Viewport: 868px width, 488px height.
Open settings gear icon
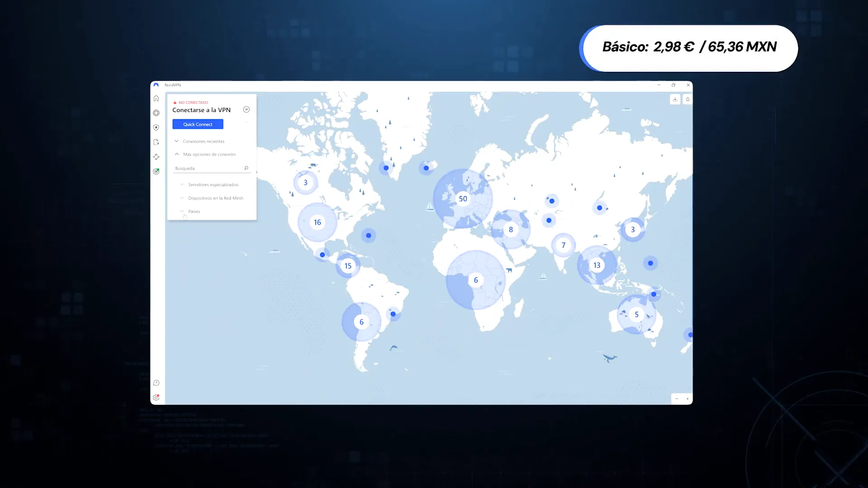(x=156, y=398)
